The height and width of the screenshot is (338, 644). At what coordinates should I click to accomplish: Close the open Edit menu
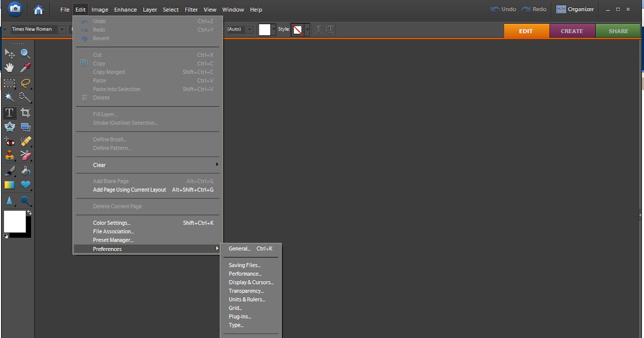coord(80,10)
